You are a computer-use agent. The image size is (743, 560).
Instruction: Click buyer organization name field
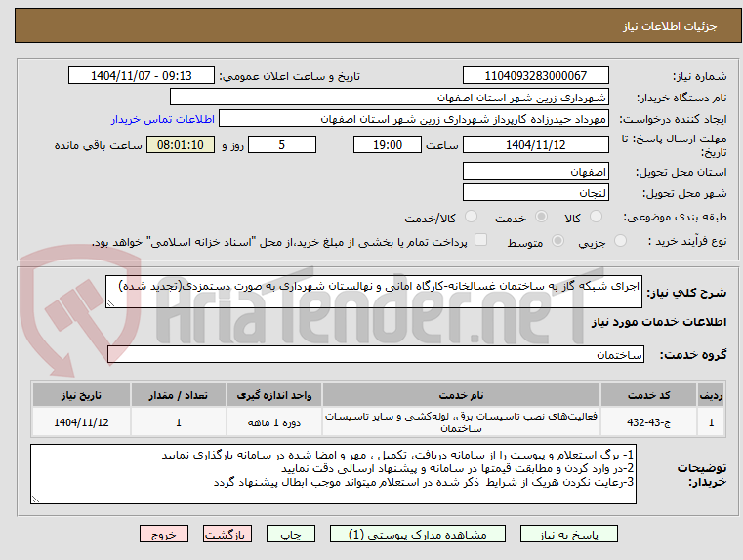click(x=389, y=98)
